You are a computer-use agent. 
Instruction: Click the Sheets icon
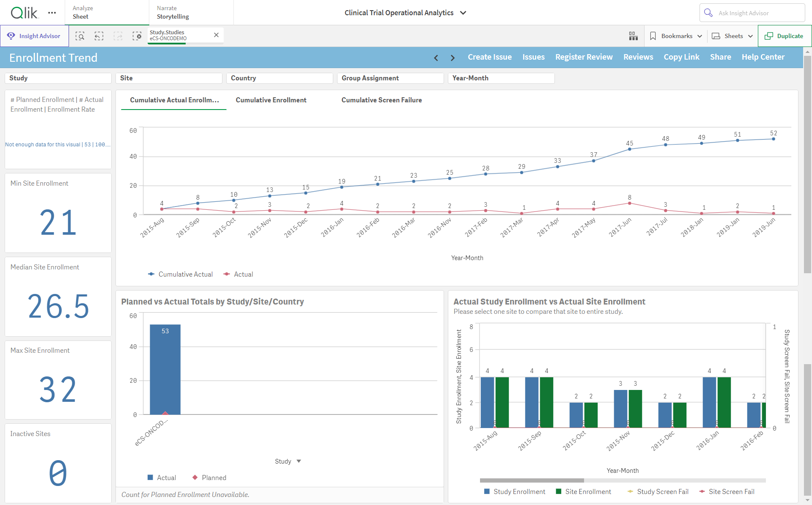(x=716, y=36)
